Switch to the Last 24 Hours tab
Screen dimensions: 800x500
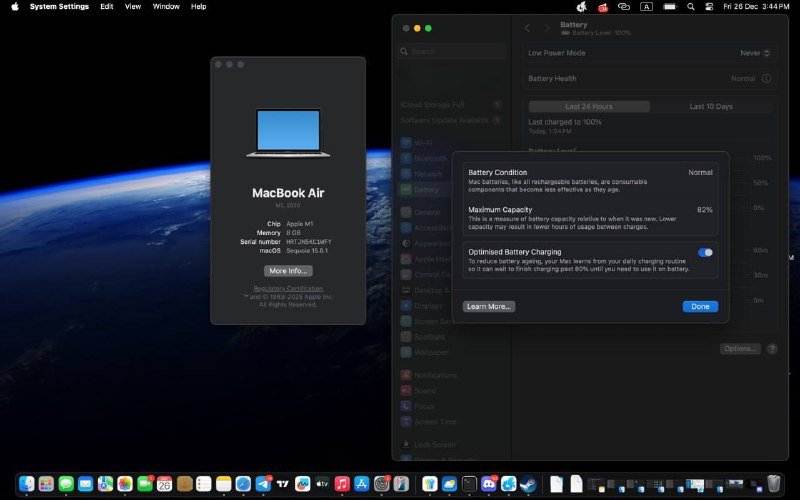[x=589, y=106]
